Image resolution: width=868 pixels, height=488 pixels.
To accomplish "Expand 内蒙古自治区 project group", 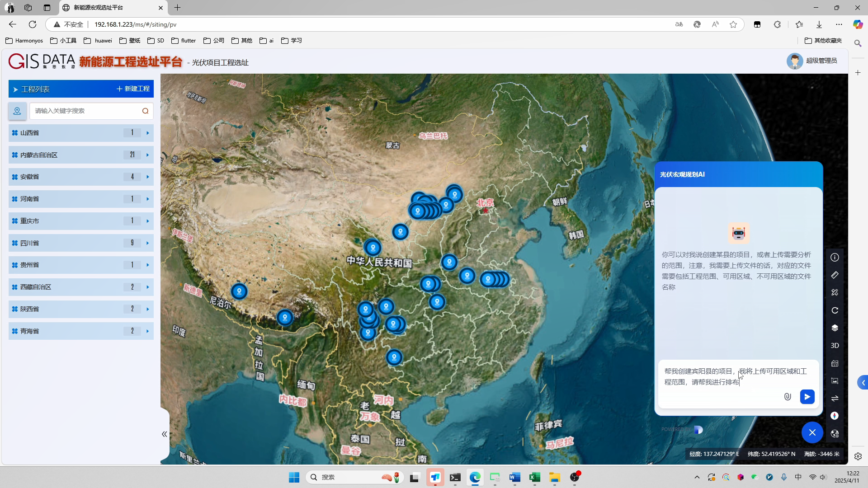I will coord(81,155).
